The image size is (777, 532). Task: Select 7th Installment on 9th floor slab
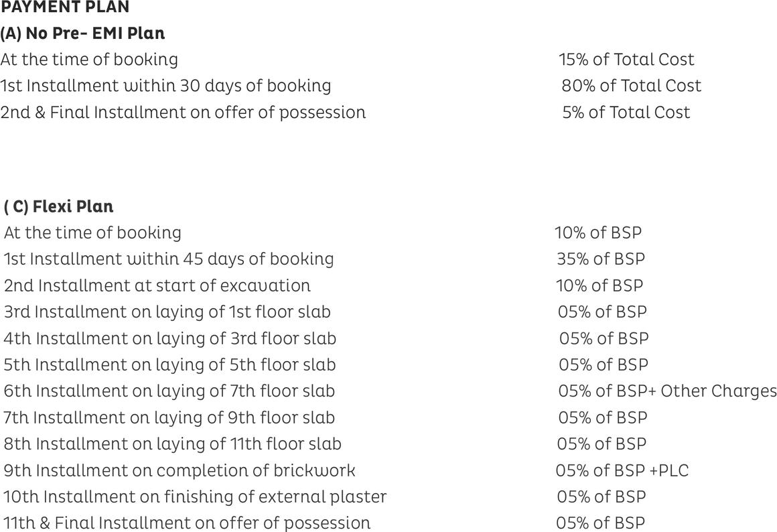coord(169,417)
